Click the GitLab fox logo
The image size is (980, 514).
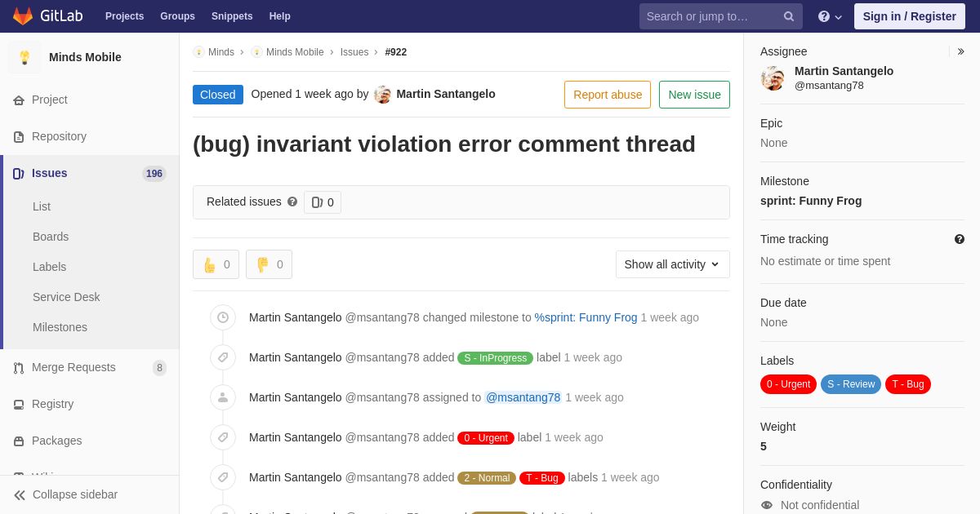coord(23,16)
